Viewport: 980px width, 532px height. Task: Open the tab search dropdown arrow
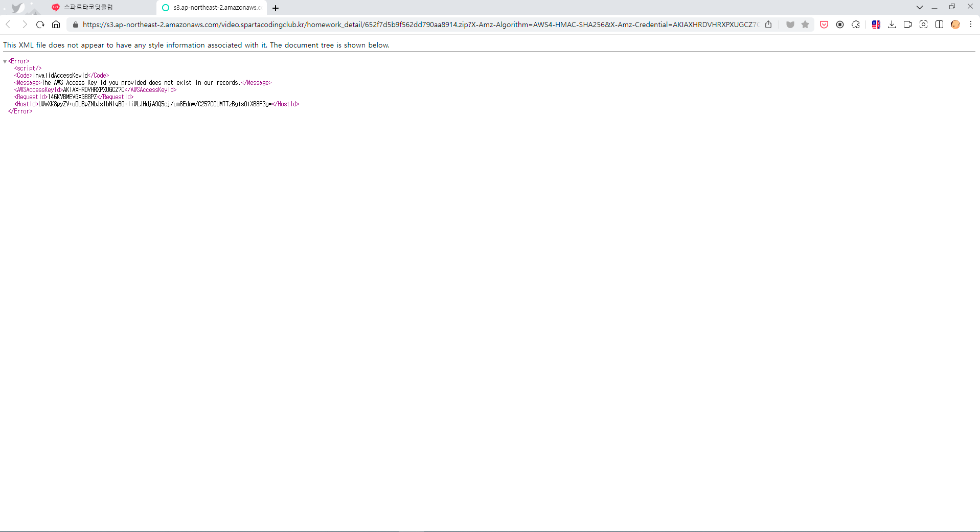[x=920, y=8]
